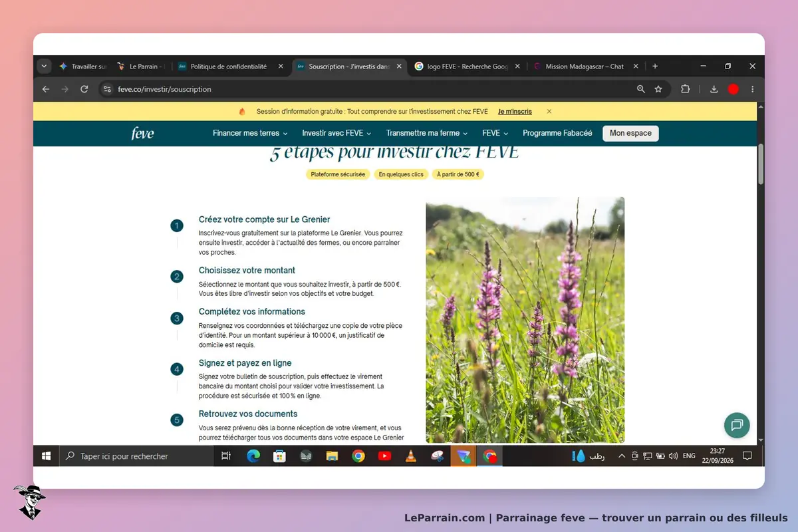This screenshot has width=798, height=532.
Task: Expand the FEVE dropdown menu
Action: (495, 133)
